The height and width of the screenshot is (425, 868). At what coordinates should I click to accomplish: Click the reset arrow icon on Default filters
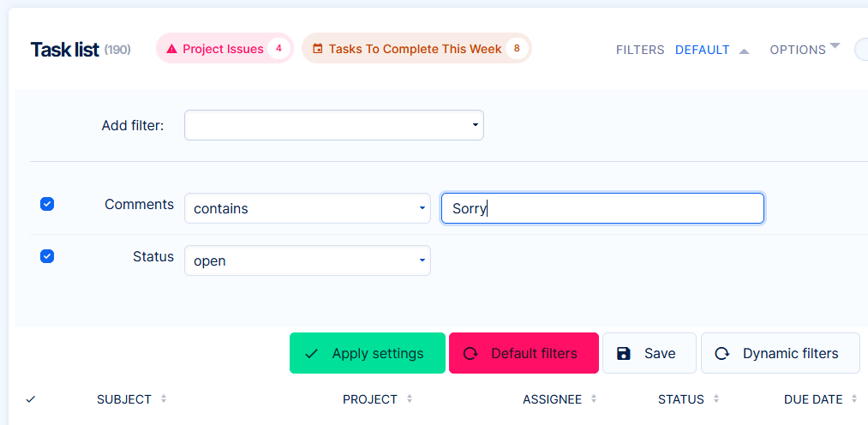[470, 354]
